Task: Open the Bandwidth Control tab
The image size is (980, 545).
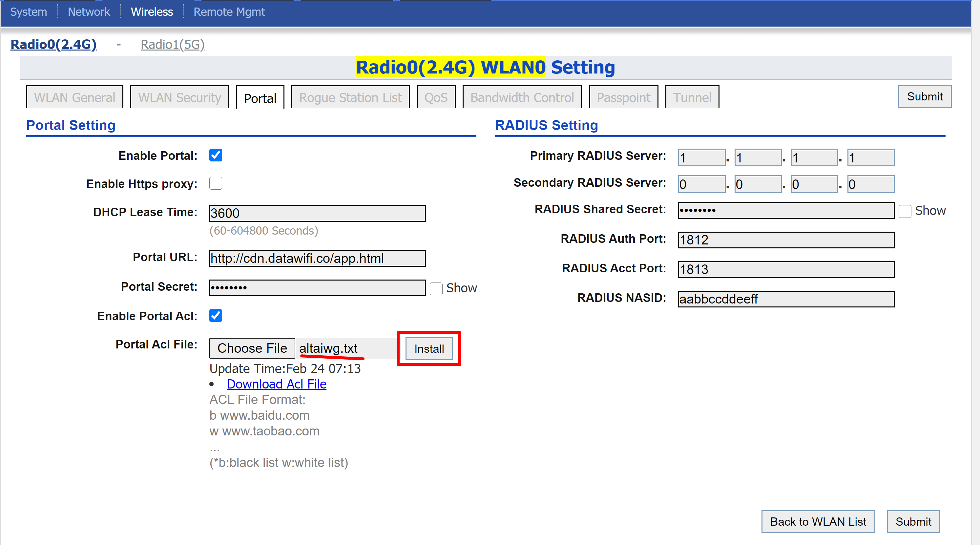Action: pyautogui.click(x=522, y=97)
